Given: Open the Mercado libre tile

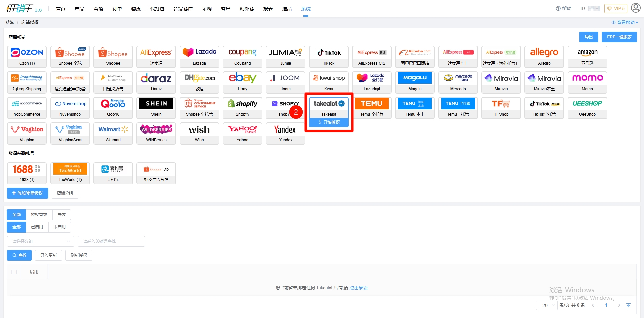Looking at the screenshot, I should pyautogui.click(x=458, y=82).
